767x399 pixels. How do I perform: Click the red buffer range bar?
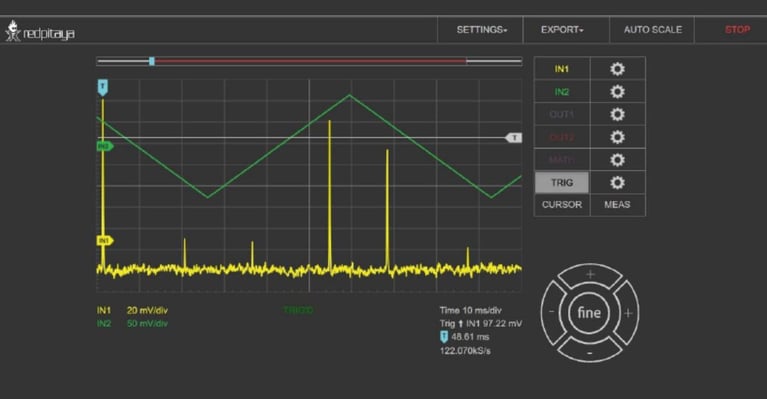pyautogui.click(x=310, y=61)
